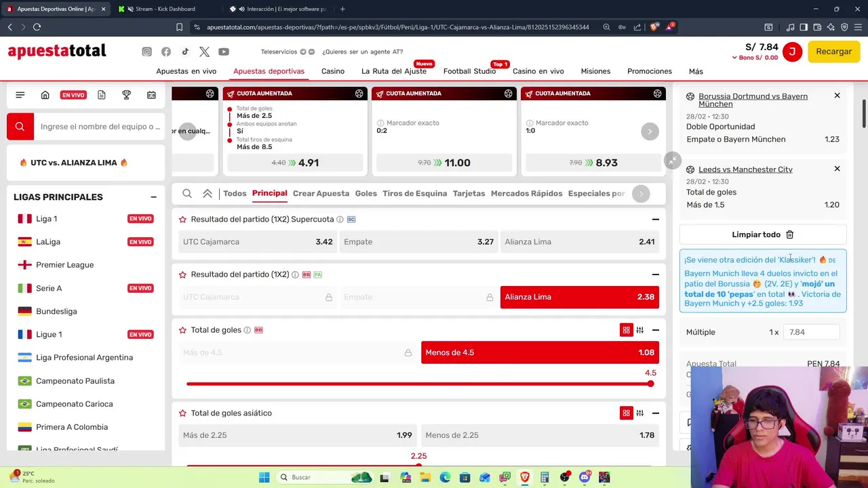Open Premier League in league list
868x488 pixels.
pyautogui.click(x=65, y=265)
